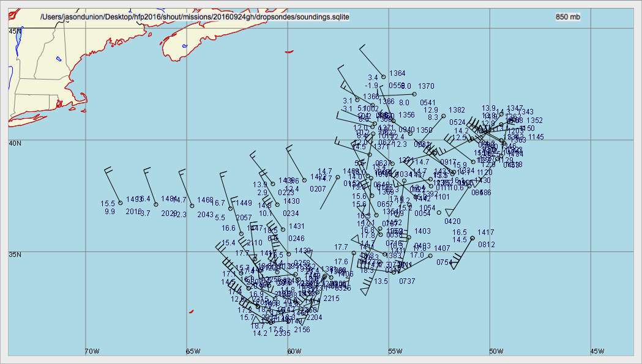This screenshot has height=364, width=642.
Task: Click the '1364' height value
Action: (397, 73)
